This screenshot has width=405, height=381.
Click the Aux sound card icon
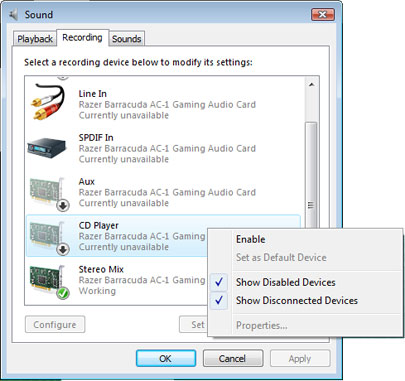[x=49, y=195]
